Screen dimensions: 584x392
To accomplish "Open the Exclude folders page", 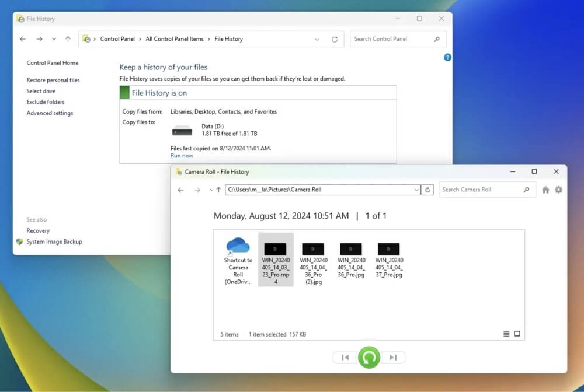I will pos(46,101).
